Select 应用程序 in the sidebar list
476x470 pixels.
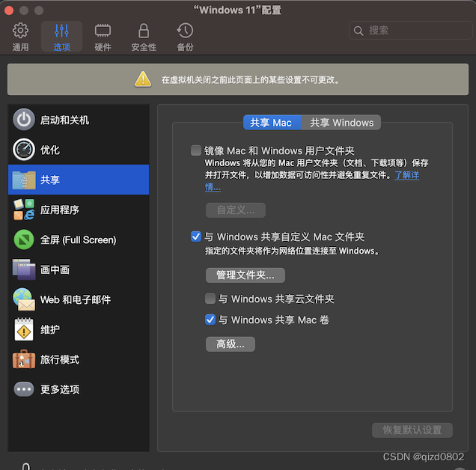79,210
